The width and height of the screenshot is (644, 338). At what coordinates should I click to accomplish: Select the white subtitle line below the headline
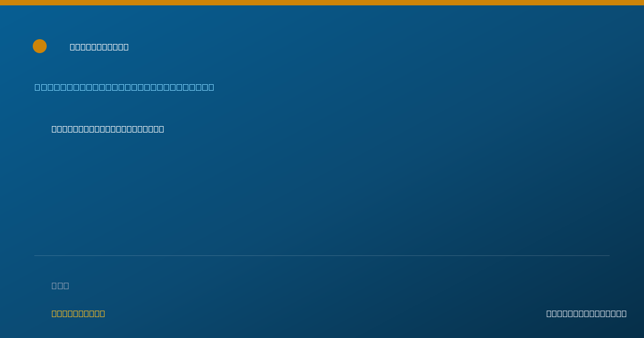[x=108, y=129]
